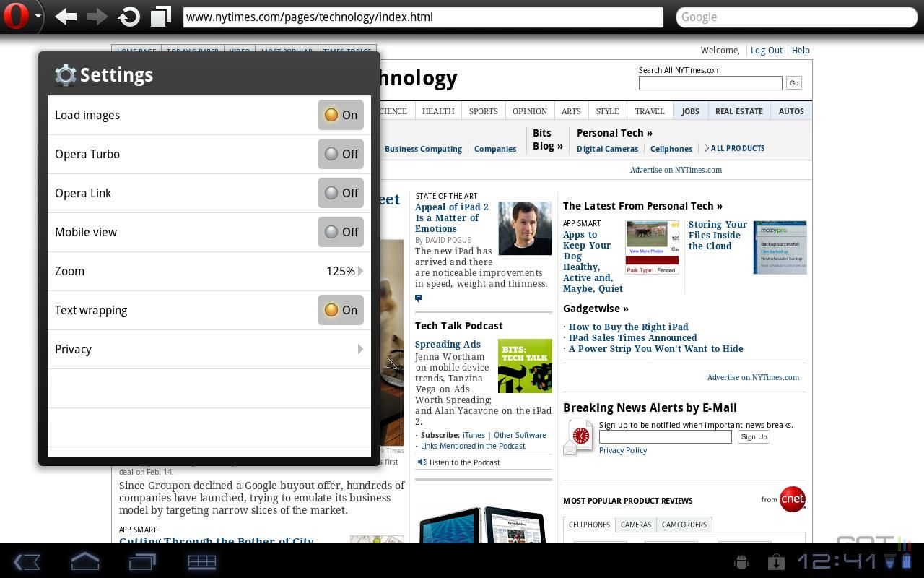Click the Listen to the Podcast speaker icon
Image resolution: width=924 pixels, height=578 pixels.
click(422, 462)
